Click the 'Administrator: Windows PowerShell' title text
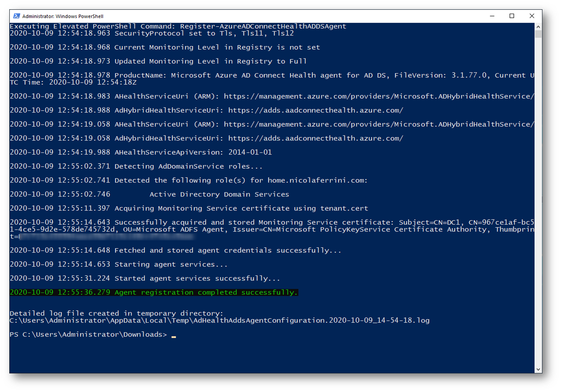The width and height of the screenshot is (561, 392). coord(63,16)
